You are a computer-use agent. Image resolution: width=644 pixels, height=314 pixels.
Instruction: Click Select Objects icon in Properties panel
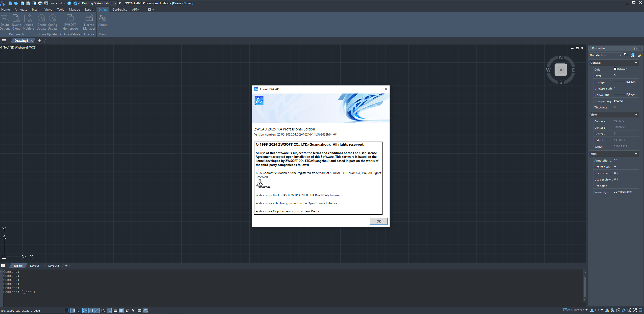(632, 55)
